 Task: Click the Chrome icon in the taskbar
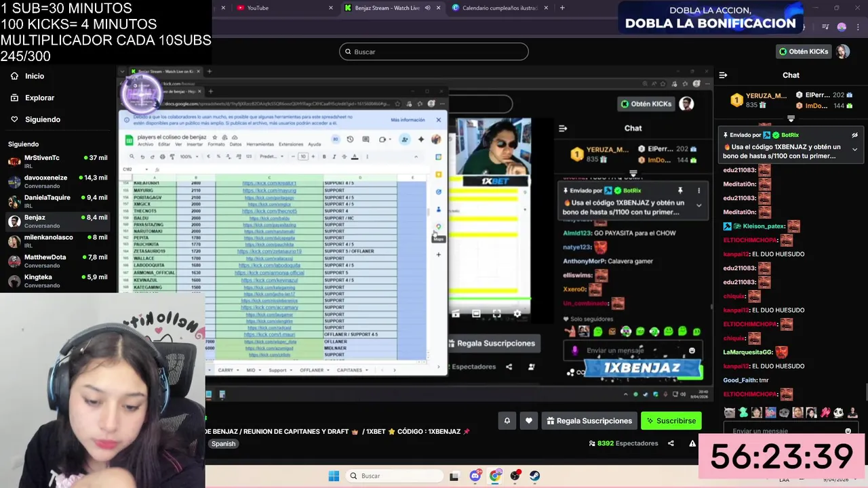point(495,476)
